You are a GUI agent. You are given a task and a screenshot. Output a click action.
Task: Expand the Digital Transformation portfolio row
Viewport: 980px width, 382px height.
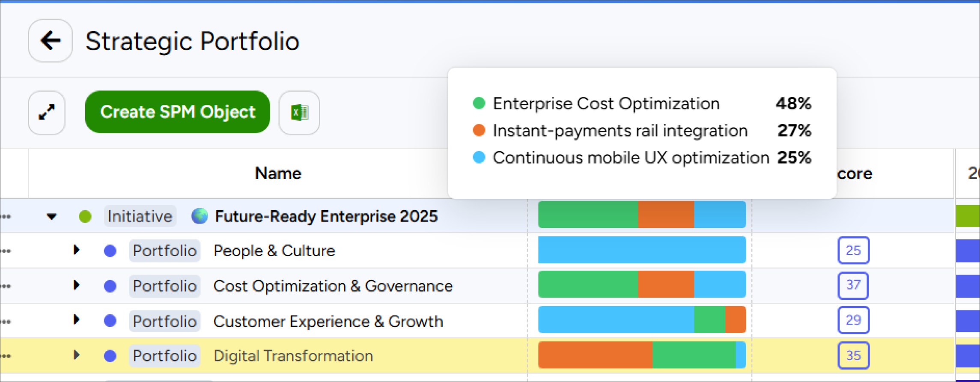point(76,355)
